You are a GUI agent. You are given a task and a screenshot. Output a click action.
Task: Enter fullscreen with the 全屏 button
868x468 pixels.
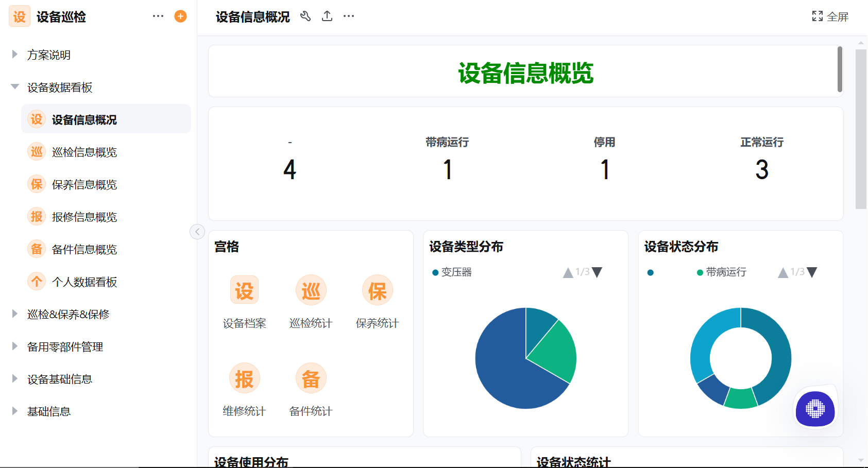point(830,16)
